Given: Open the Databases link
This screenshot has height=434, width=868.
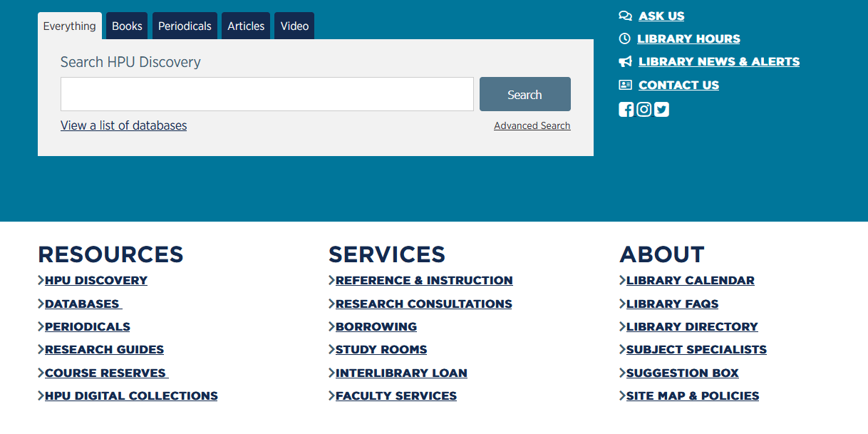Looking at the screenshot, I should pyautogui.click(x=83, y=304).
